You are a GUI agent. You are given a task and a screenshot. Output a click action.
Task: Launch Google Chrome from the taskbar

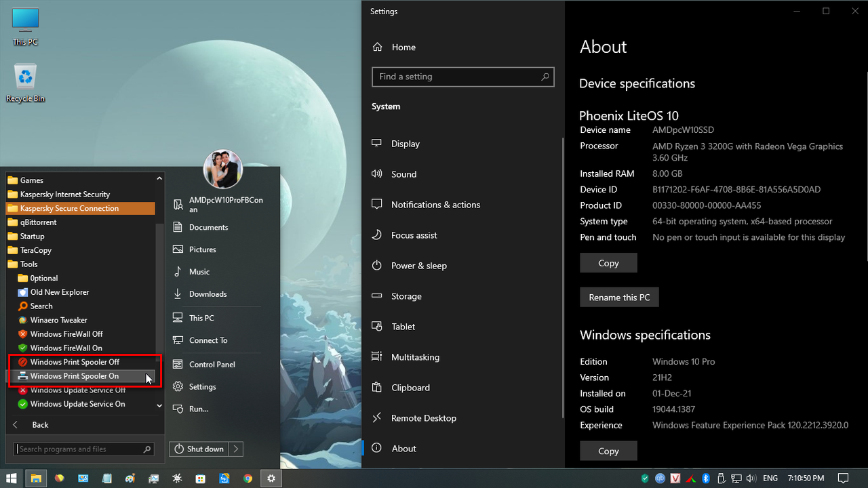pos(248,478)
